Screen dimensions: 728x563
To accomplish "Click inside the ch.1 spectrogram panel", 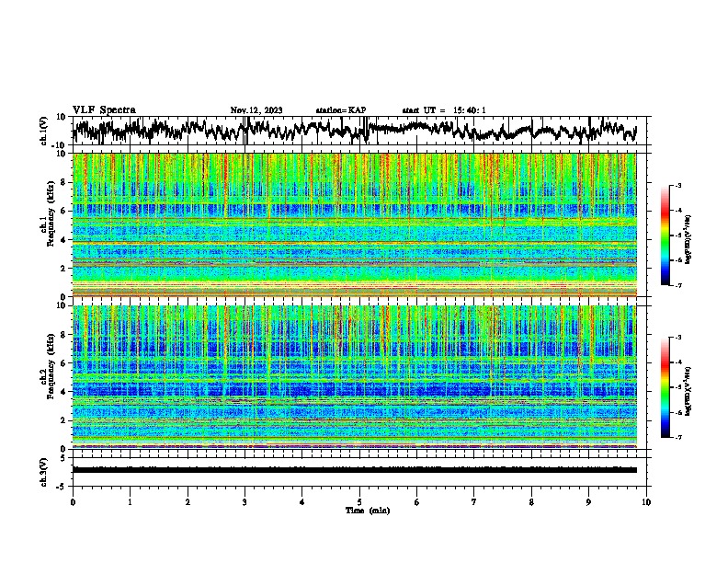I will click(354, 224).
